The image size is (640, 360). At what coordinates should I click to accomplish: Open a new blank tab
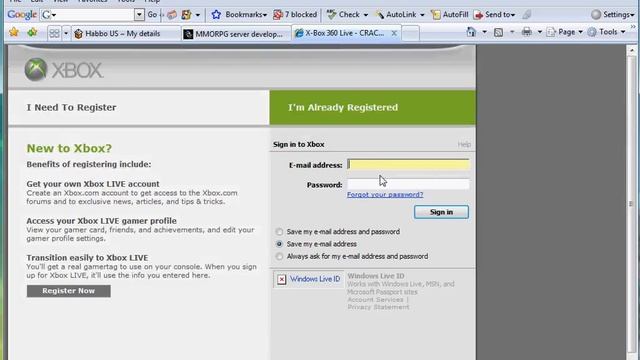pyautogui.click(x=411, y=33)
